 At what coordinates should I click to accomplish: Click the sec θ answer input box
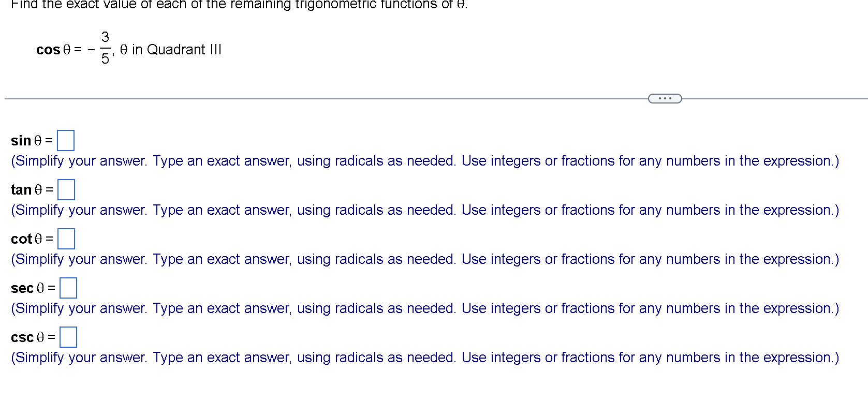pyautogui.click(x=68, y=288)
